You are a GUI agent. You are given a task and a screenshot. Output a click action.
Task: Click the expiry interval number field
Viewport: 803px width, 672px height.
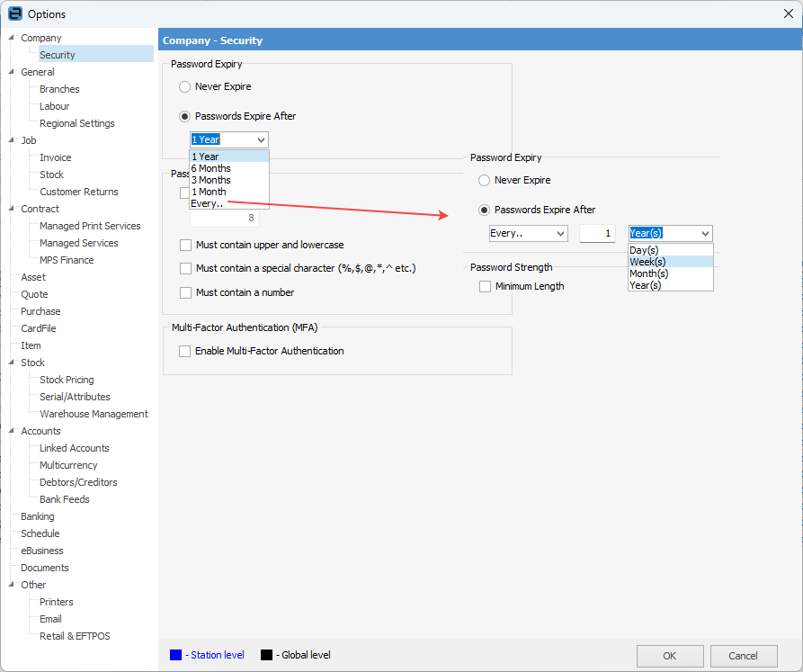click(597, 234)
